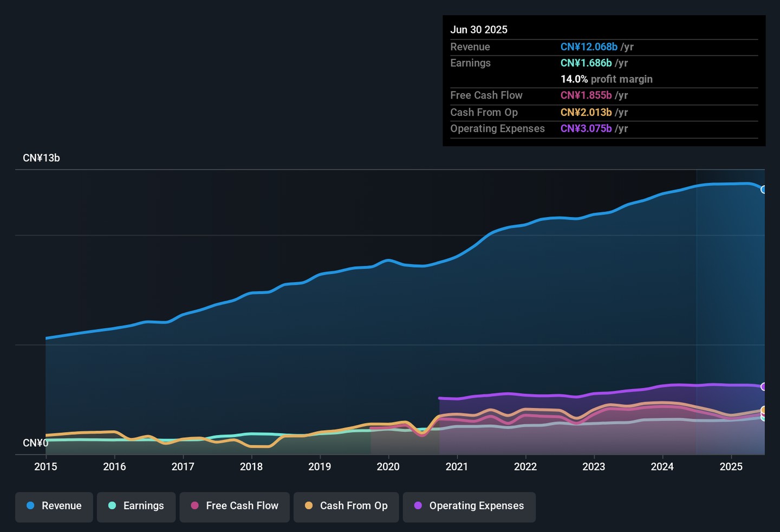Click the CN¥1.686b earnings value in tooltip
The height and width of the screenshot is (532, 780).
click(x=586, y=63)
